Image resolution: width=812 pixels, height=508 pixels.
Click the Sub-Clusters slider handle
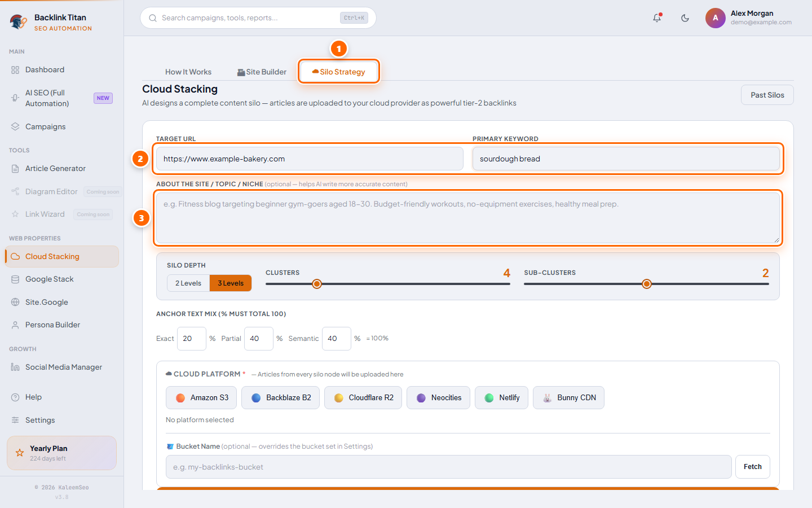click(x=647, y=284)
